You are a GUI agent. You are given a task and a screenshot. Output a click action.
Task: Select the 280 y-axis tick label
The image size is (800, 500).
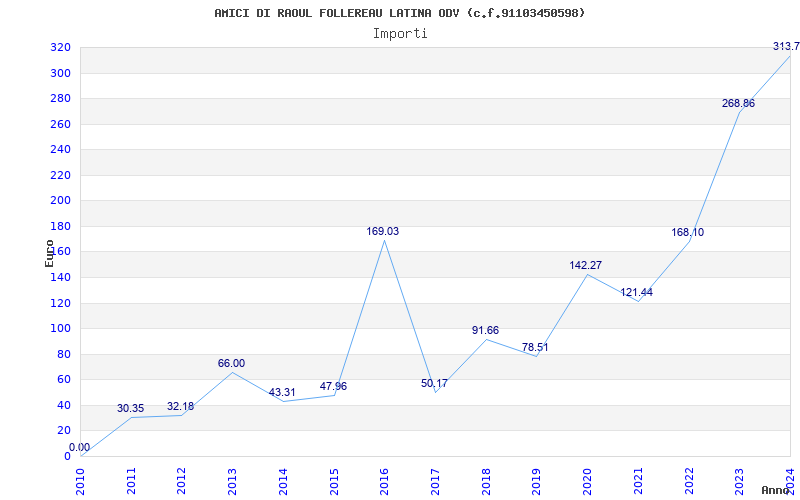pyautogui.click(x=60, y=99)
